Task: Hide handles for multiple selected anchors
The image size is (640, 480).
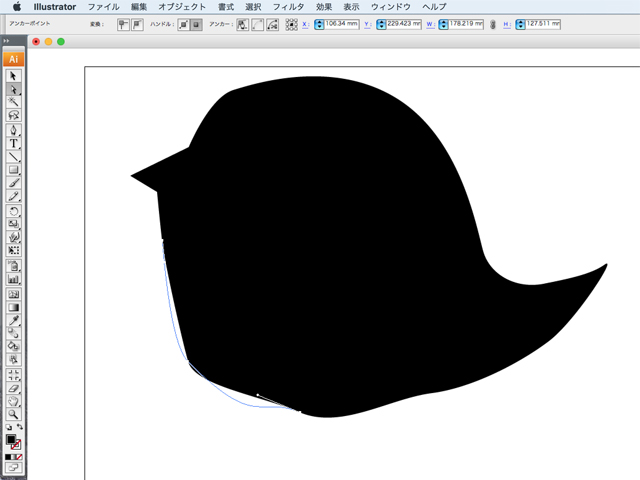Action: [196, 24]
